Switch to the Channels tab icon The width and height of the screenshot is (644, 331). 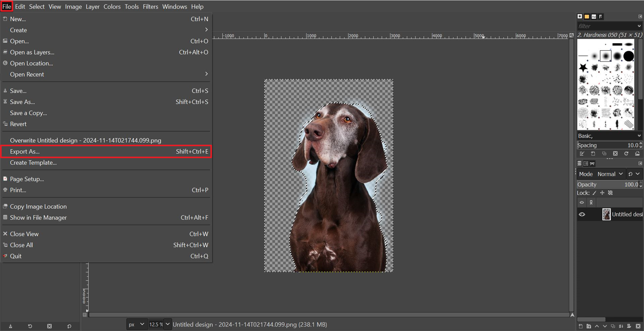pyautogui.click(x=586, y=163)
